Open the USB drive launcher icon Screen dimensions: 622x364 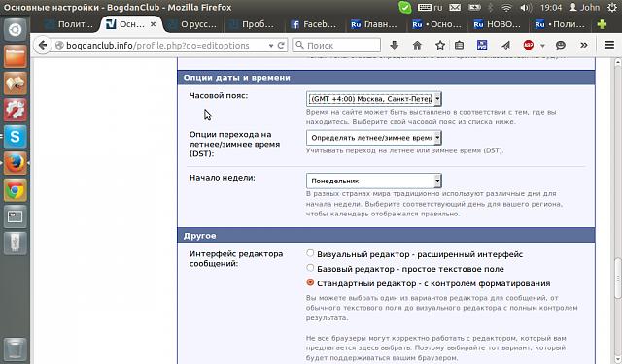pyautogui.click(x=16, y=244)
